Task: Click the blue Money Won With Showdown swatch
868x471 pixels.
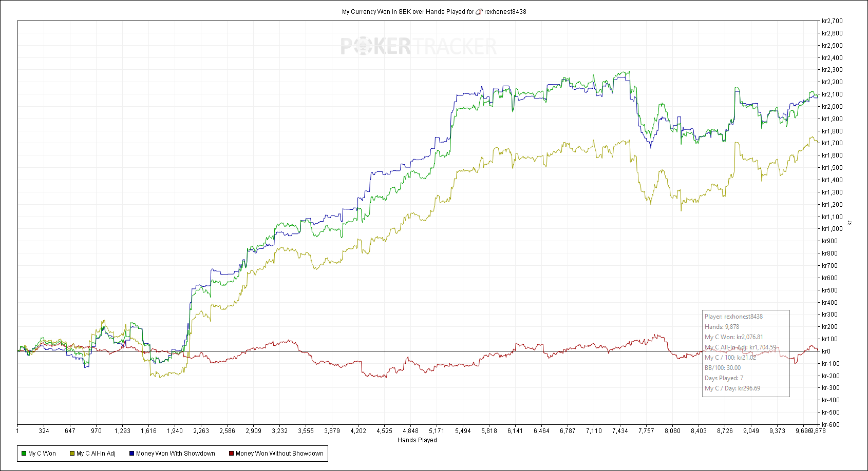Action: coord(131,454)
